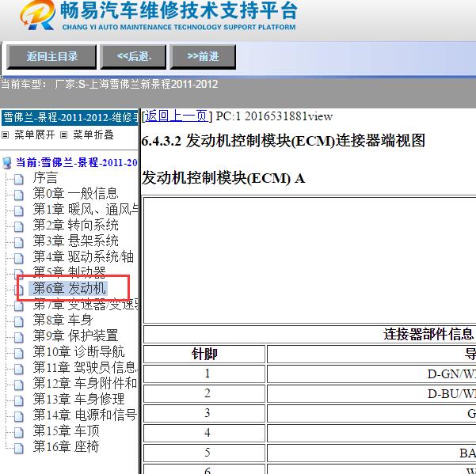Viewport: 476px width, 474px height.
Task: Click the page icon beside 第14章 电源和信号
Action: point(19,416)
